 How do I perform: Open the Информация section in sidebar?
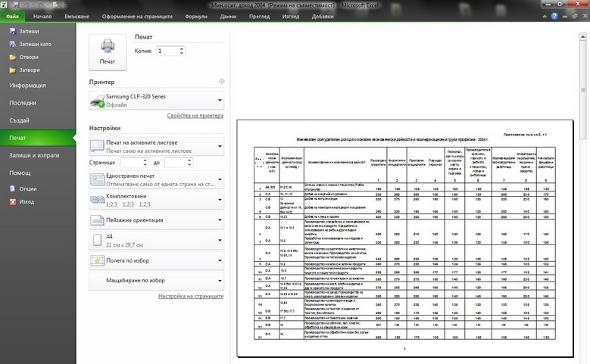(27, 86)
